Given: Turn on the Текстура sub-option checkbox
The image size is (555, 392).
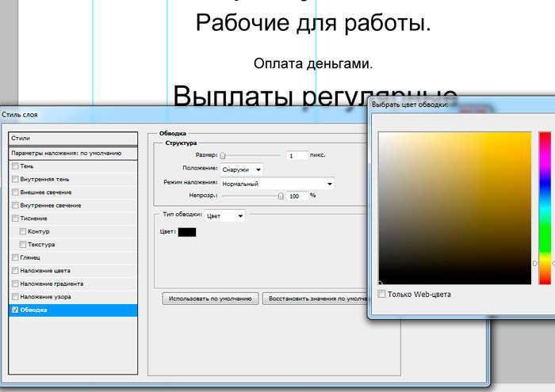Looking at the screenshot, I should pyautogui.click(x=22, y=245).
